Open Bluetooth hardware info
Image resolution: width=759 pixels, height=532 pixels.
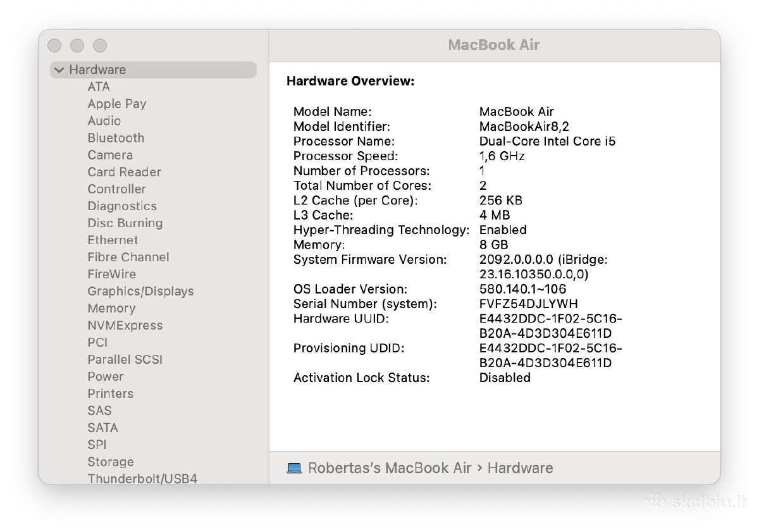(x=116, y=138)
